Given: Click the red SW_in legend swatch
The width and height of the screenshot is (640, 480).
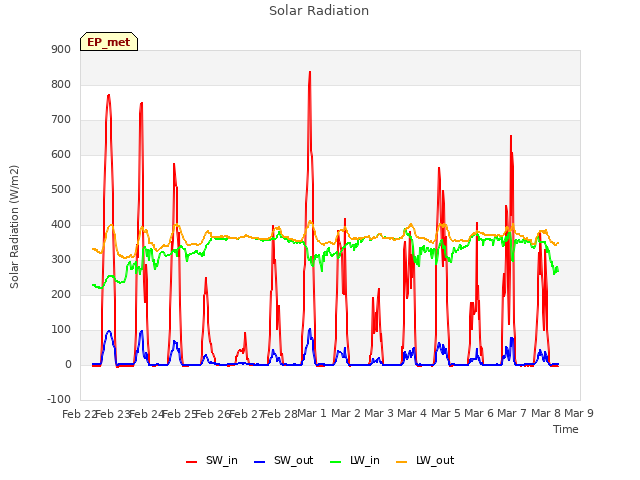Looking at the screenshot, I should 191,462.
